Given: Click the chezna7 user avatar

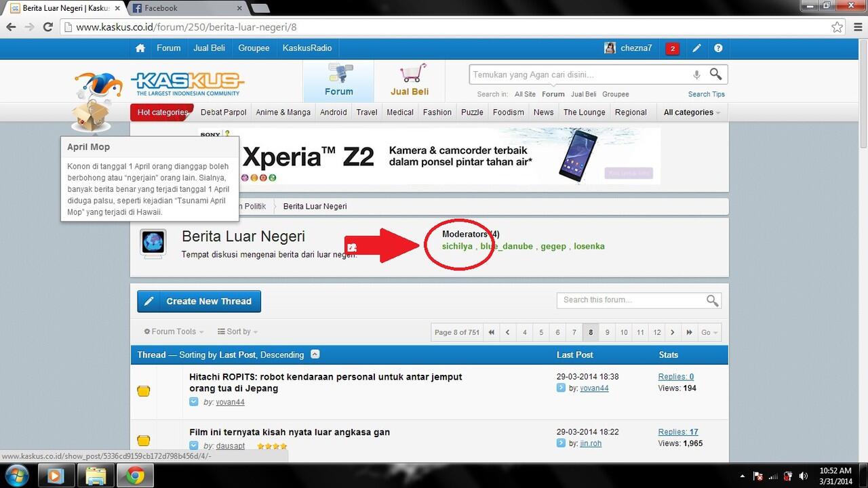Looking at the screenshot, I should (x=610, y=48).
